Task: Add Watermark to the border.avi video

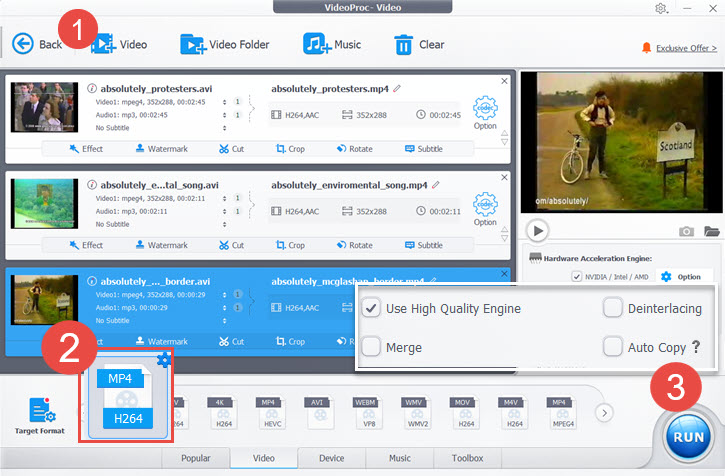Action: (162, 341)
